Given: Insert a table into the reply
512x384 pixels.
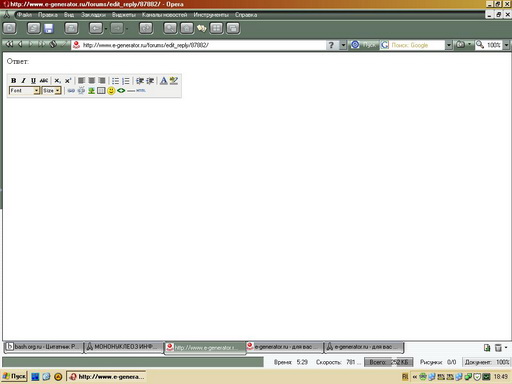Looking at the screenshot, I should [101, 91].
